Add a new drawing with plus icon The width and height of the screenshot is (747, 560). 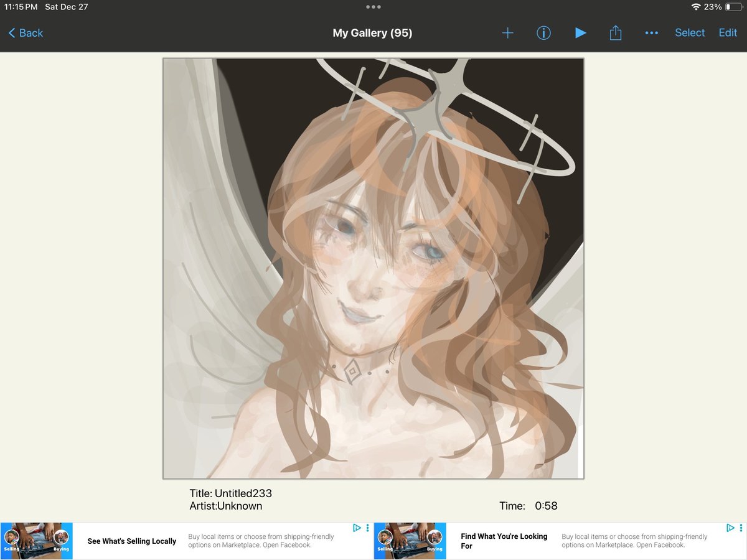pos(508,33)
